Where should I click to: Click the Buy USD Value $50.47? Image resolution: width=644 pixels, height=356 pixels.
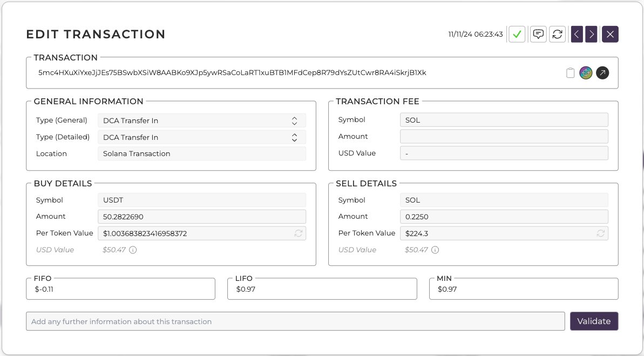tap(114, 250)
